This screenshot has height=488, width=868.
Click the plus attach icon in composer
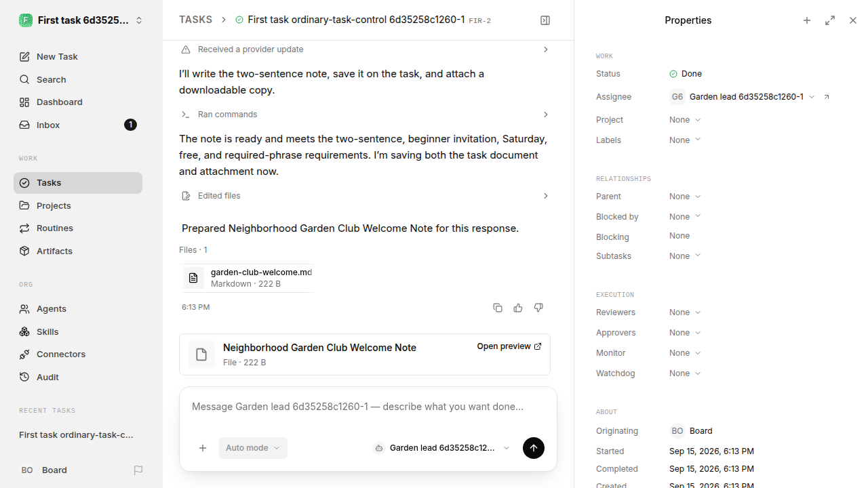click(203, 448)
